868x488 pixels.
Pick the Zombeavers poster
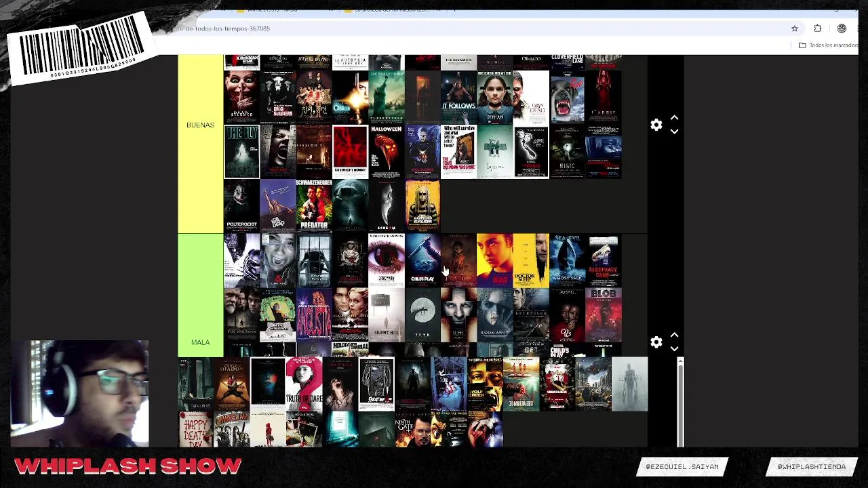[521, 384]
